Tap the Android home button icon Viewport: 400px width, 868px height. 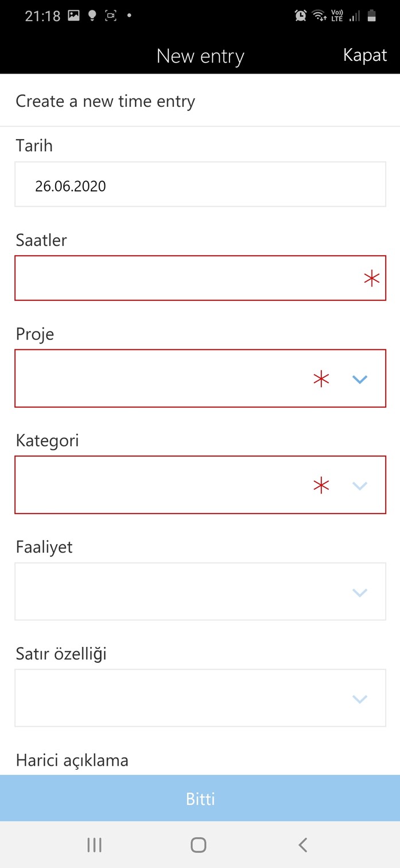(199, 844)
